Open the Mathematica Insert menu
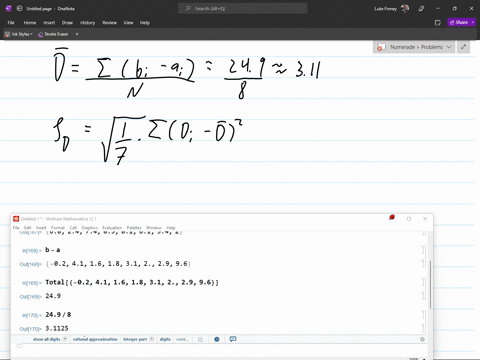This screenshot has height=360, width=480. click(41, 228)
